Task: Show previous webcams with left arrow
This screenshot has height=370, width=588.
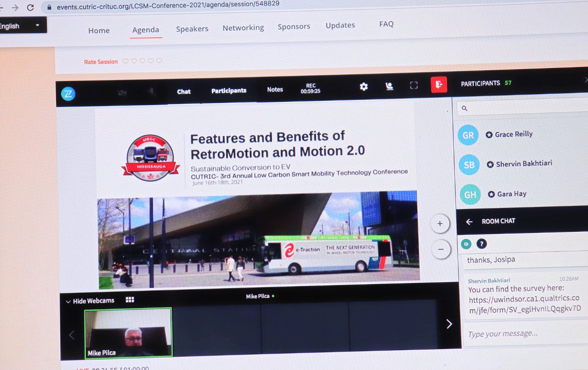Action: coord(72,335)
